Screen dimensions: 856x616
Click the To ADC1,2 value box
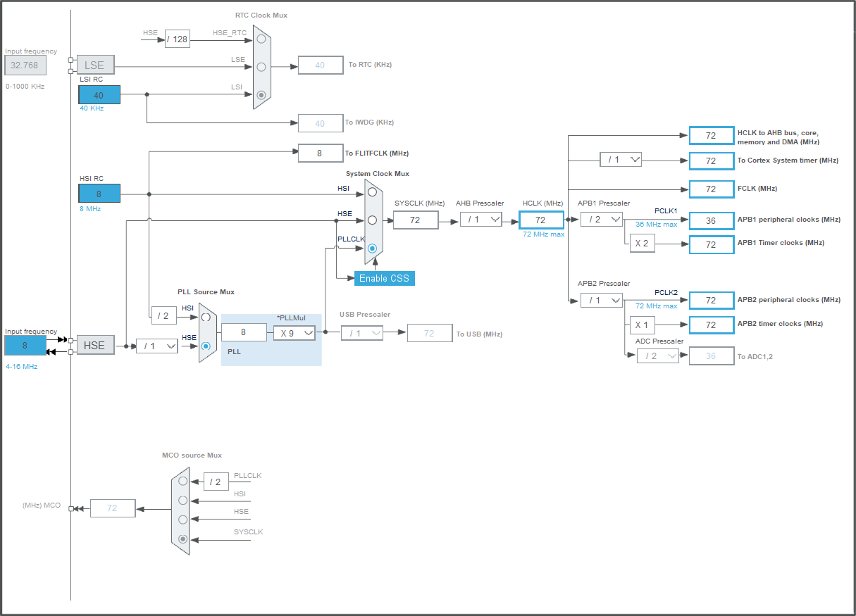point(711,356)
